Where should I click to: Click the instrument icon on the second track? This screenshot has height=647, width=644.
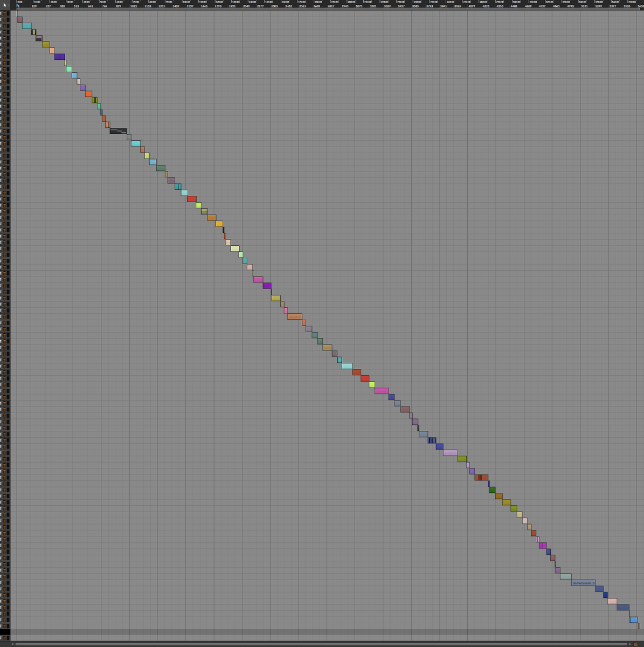4,19
